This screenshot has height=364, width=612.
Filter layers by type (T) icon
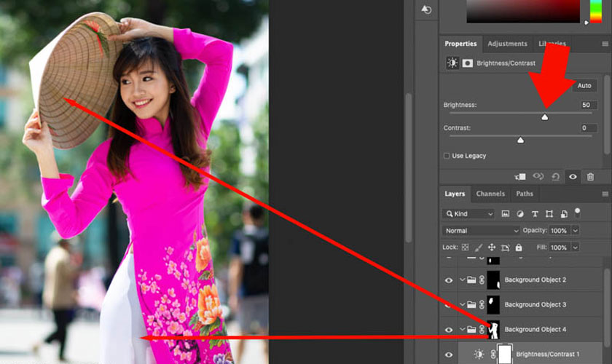533,214
